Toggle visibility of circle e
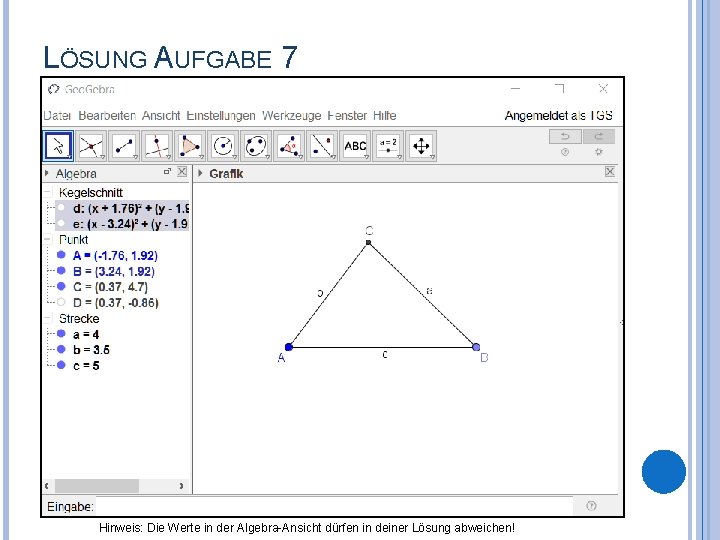The image size is (720, 540). pyautogui.click(x=61, y=224)
